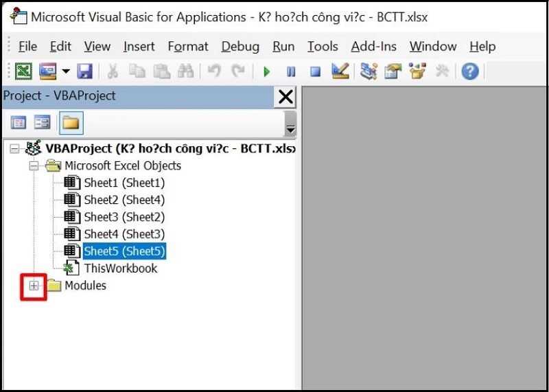Viewport: 549px width, 392px height.
Task: Close the Project - VBAProject panel
Action: [285, 97]
